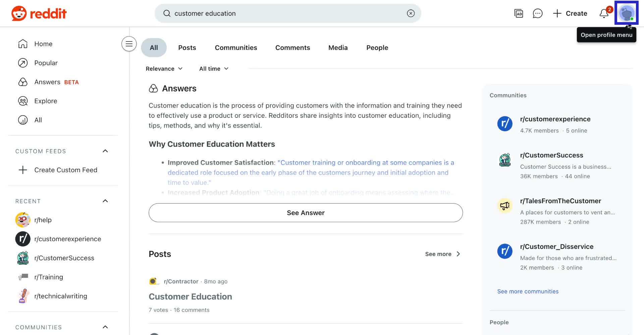Open Explore in the left navigation
Screen dimensions: 644x335
pyautogui.click(x=46, y=101)
